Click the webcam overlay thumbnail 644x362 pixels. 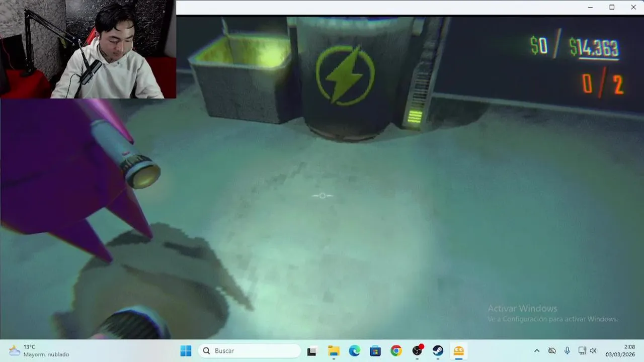(88, 49)
